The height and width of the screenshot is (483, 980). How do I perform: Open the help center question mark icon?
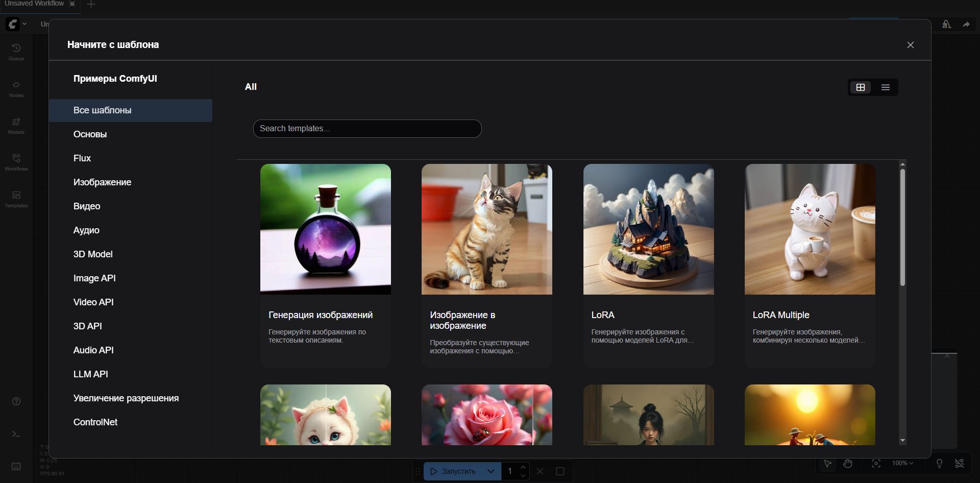(x=16, y=401)
